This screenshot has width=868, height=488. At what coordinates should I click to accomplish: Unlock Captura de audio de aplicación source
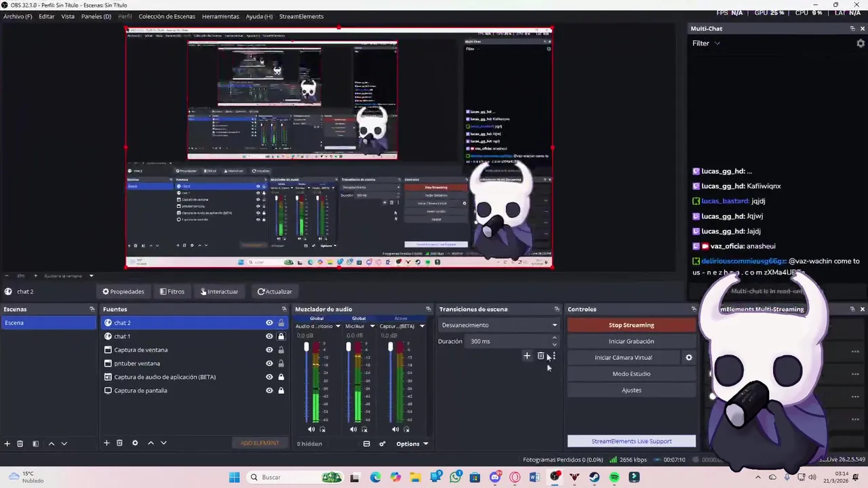click(281, 377)
